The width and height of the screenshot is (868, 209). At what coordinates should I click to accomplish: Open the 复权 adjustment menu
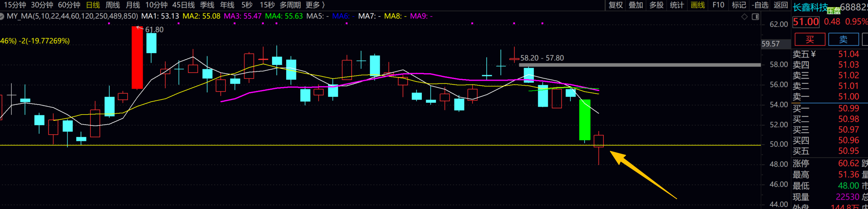(616, 5)
